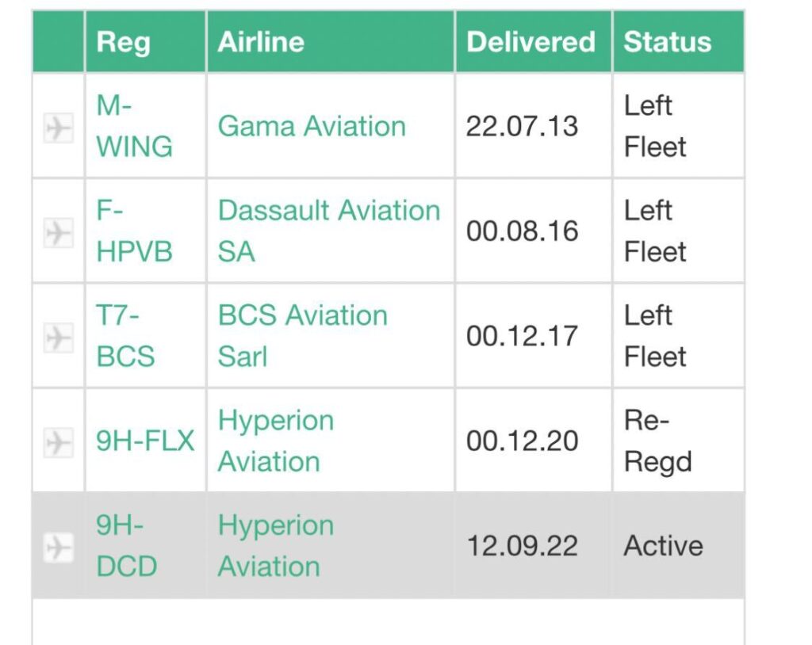This screenshot has height=645, width=812.
Task: Open the BCS Aviation Sarl link
Action: tap(302, 336)
